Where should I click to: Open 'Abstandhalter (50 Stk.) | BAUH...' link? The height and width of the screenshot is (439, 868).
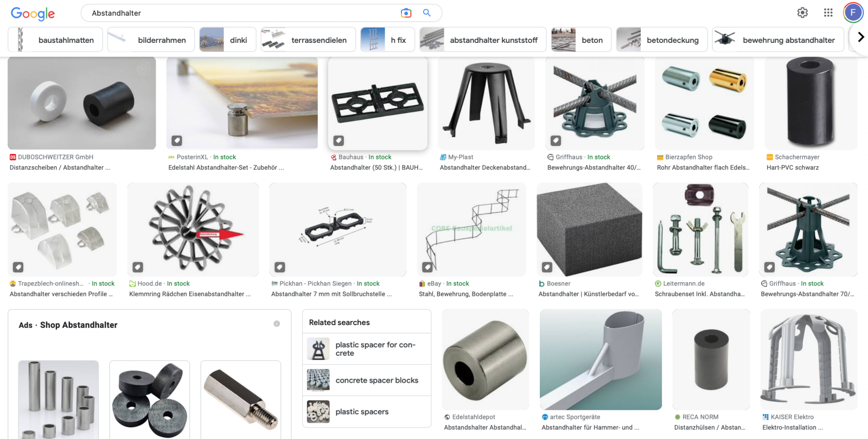(x=376, y=168)
